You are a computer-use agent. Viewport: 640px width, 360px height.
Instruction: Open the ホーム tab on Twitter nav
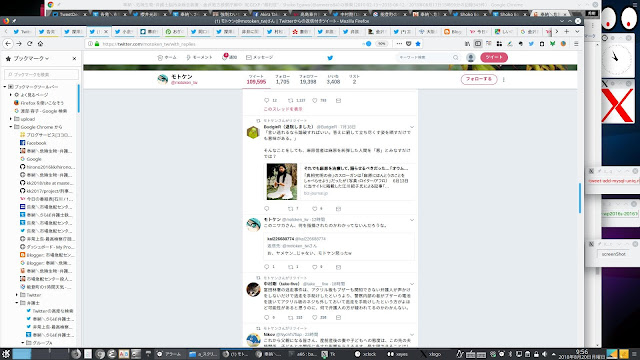[x=167, y=58]
